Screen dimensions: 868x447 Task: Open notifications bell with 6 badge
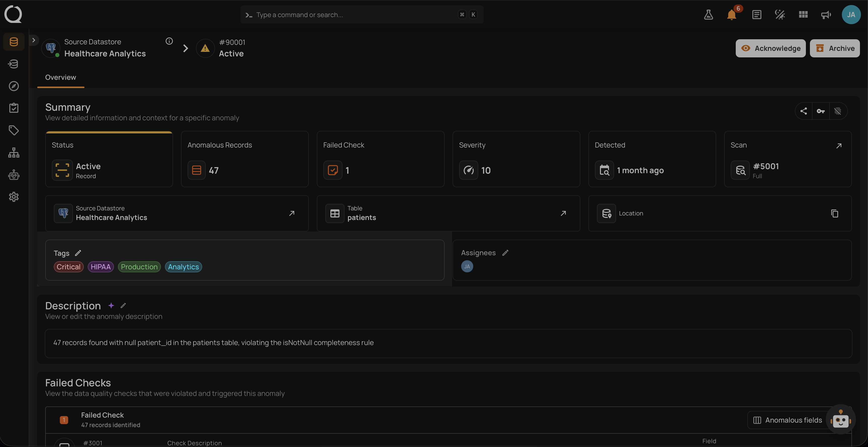(731, 15)
